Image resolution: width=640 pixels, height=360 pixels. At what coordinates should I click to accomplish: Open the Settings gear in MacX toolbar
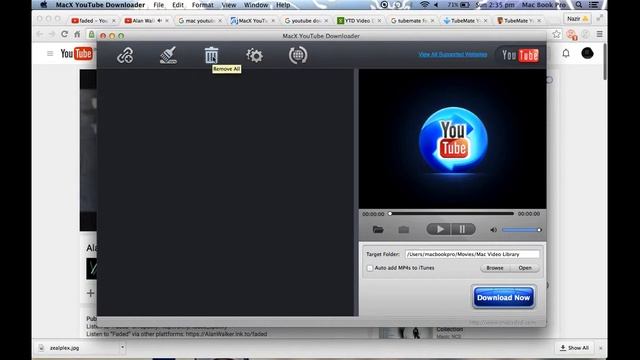click(255, 56)
